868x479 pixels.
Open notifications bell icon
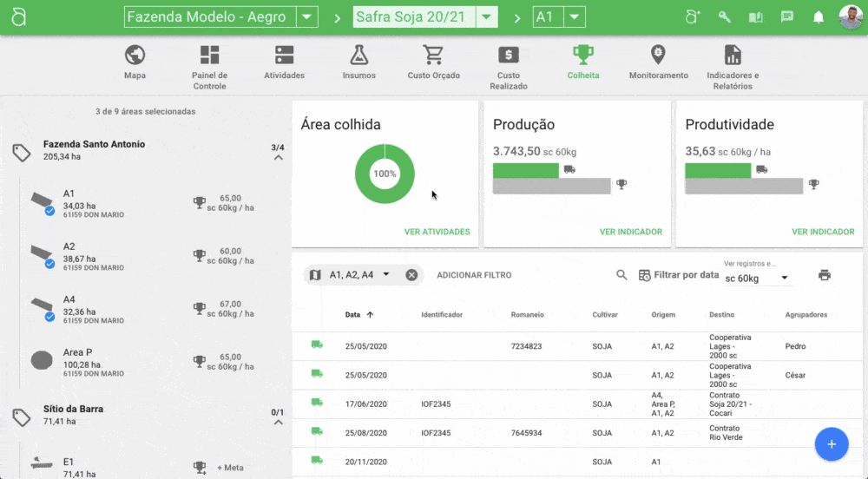point(818,17)
